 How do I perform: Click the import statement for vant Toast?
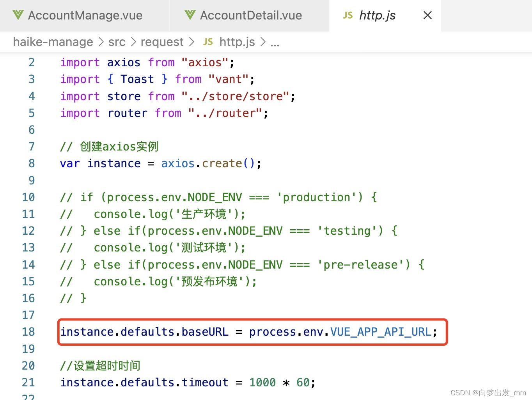click(157, 79)
